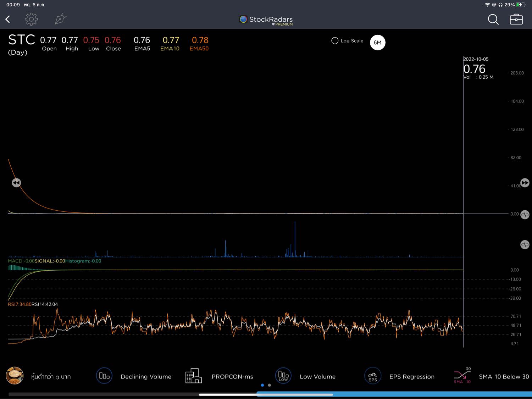Open the portfolio briefcase icon
Viewport: 532px width, 399px height.
516,19
